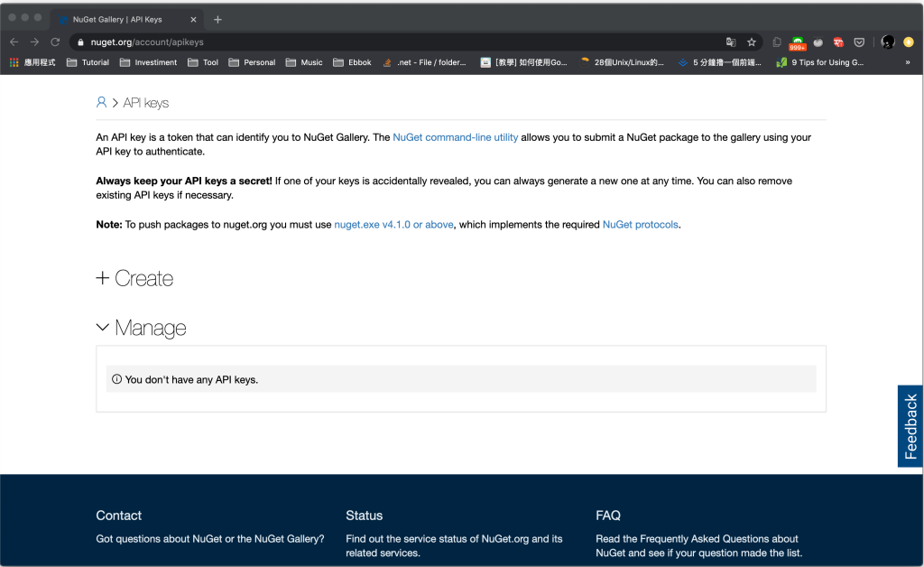
Task: Bookmark this page with the star icon
Action: [752, 42]
